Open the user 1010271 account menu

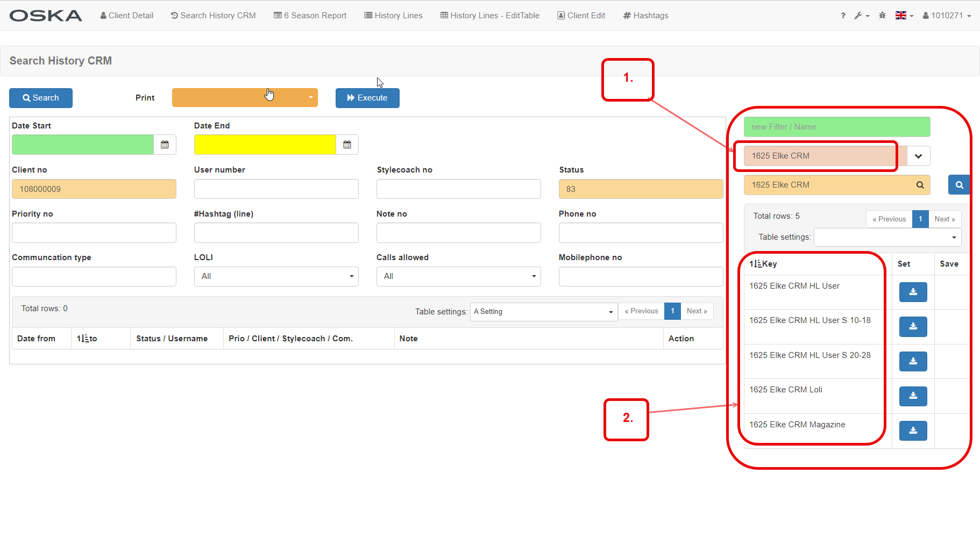coord(947,16)
